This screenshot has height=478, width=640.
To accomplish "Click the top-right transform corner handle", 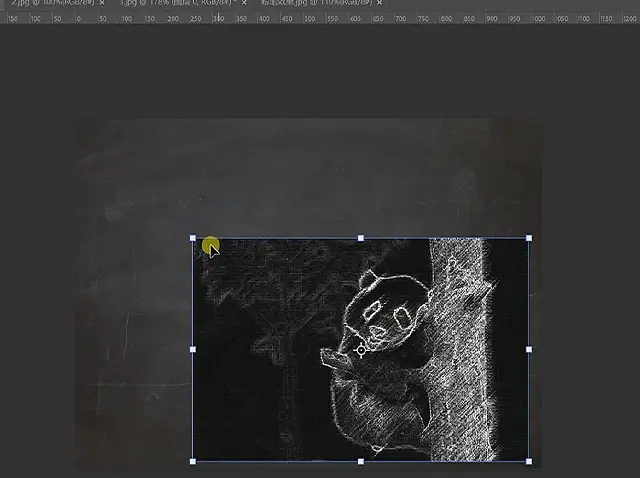I will [529, 238].
